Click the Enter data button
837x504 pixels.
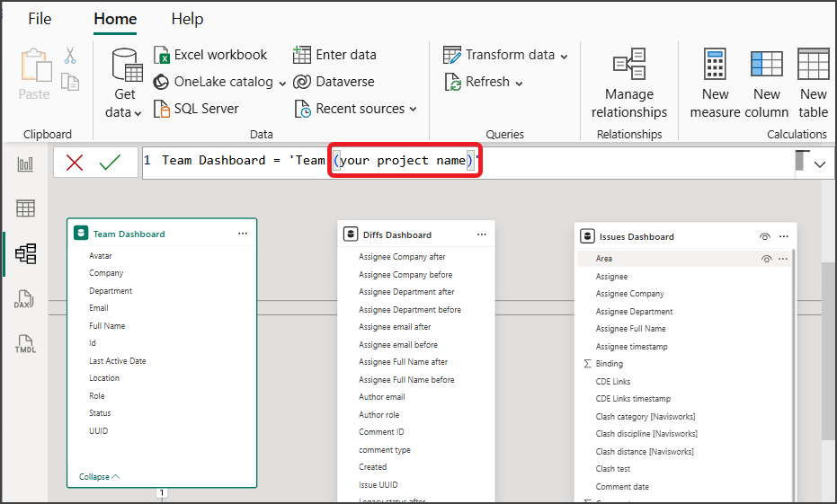pyautogui.click(x=335, y=55)
